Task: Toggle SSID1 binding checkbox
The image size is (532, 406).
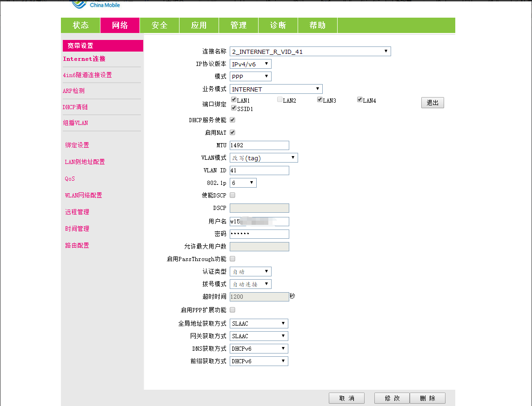Action: (x=234, y=108)
